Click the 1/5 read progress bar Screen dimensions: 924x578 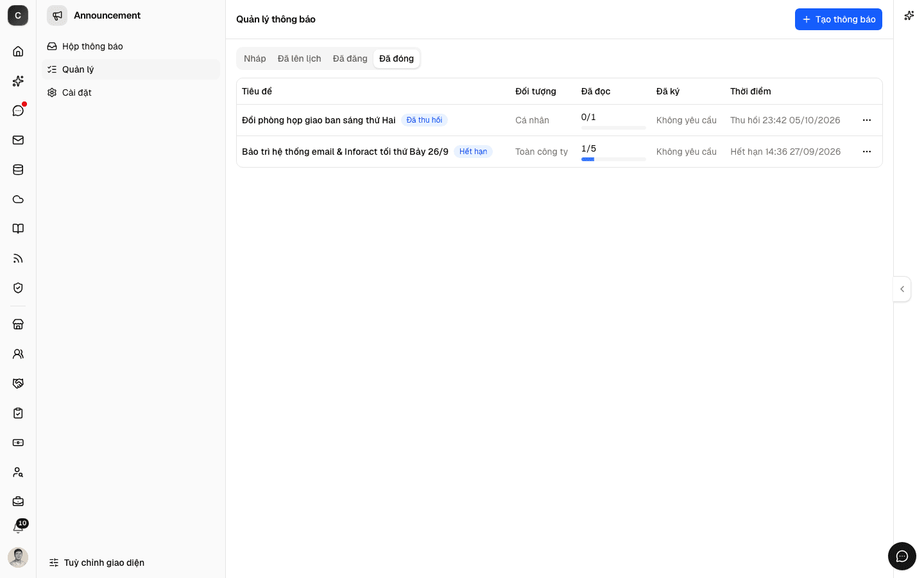(613, 159)
